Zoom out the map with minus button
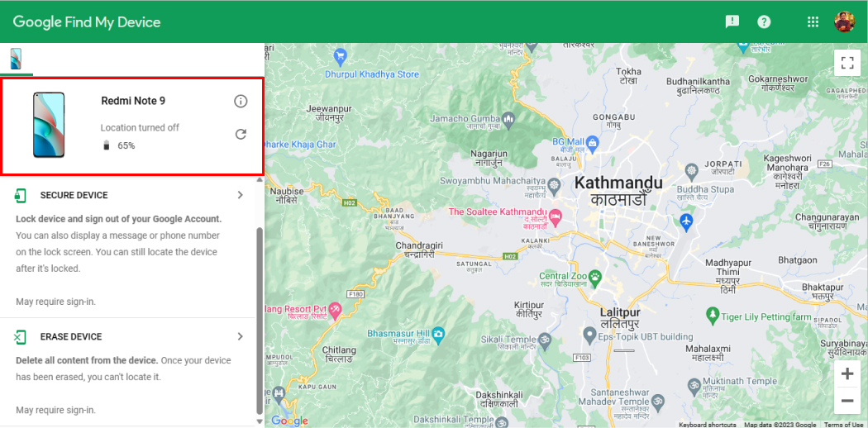This screenshot has width=868, height=428. pyautogui.click(x=847, y=401)
